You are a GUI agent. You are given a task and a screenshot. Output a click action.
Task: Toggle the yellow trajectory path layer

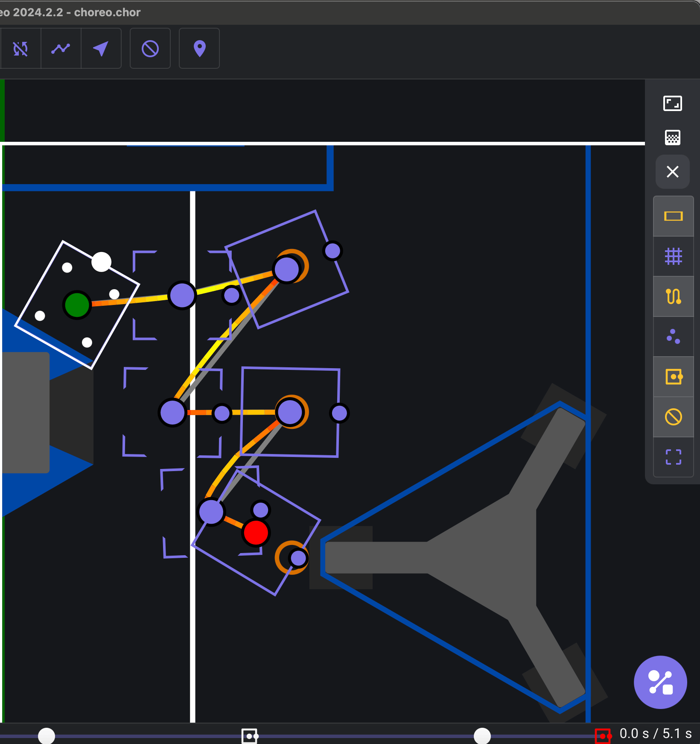click(x=673, y=296)
